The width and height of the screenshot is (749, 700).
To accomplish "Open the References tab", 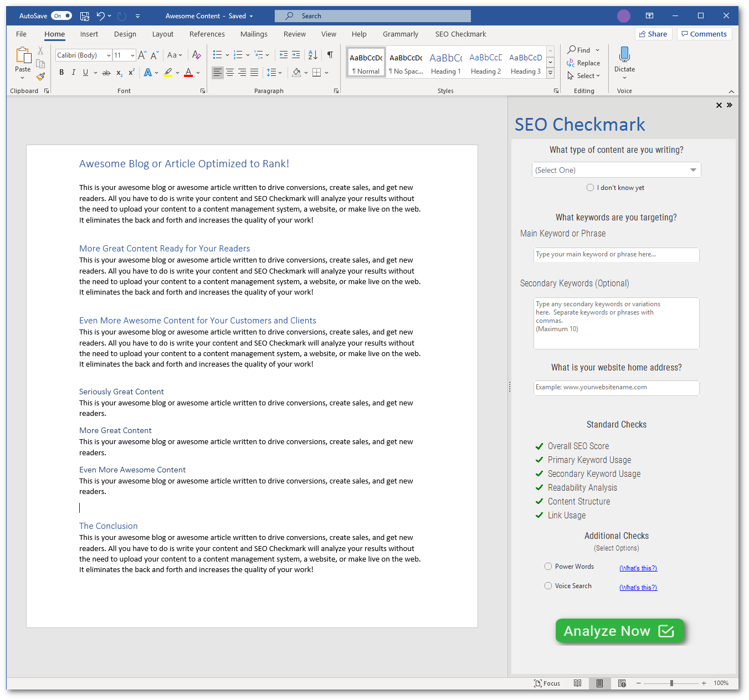I will coord(207,34).
